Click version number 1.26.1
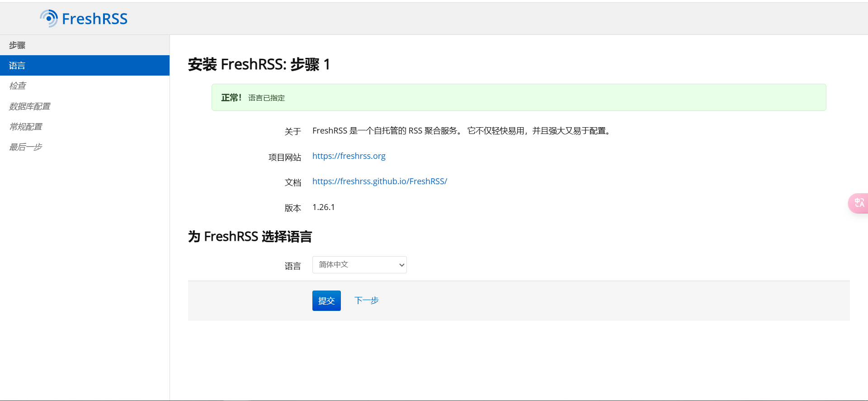Screen dimensions: 868x401 point(324,207)
